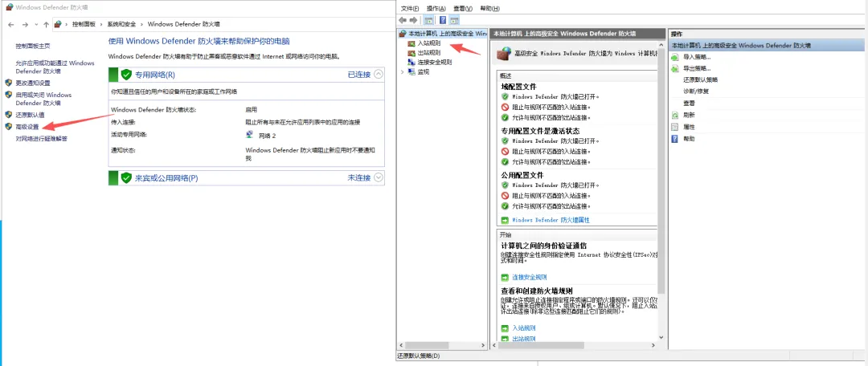Click the shield icon beside 还原默认值
Image resolution: width=868 pixels, height=366 pixels.
click(x=8, y=115)
